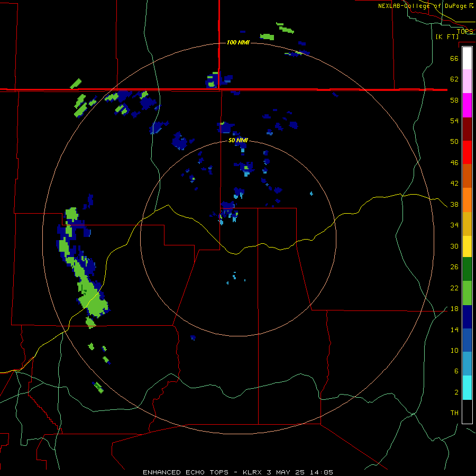Click the "[K FT]" units label
This screenshot has height=476, width=476.
447,36
